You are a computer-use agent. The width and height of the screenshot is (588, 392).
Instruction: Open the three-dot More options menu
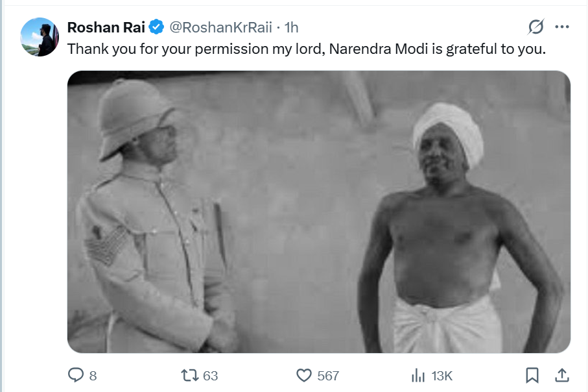click(x=562, y=27)
